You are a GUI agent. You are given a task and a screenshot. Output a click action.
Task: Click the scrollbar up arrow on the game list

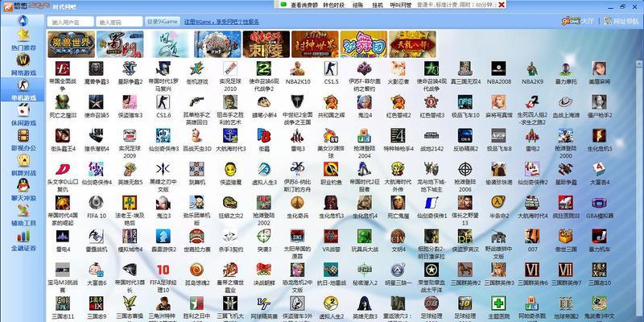[x=638, y=64]
